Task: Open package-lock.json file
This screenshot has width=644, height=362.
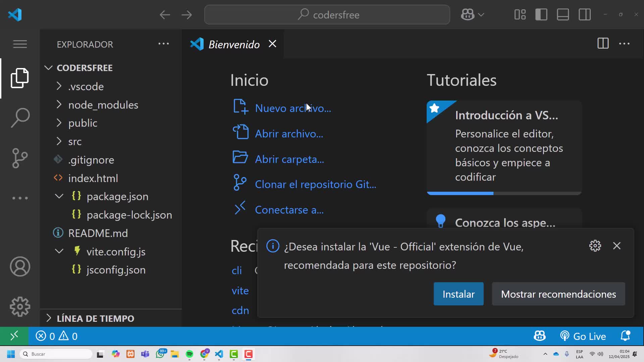Action: click(x=129, y=215)
